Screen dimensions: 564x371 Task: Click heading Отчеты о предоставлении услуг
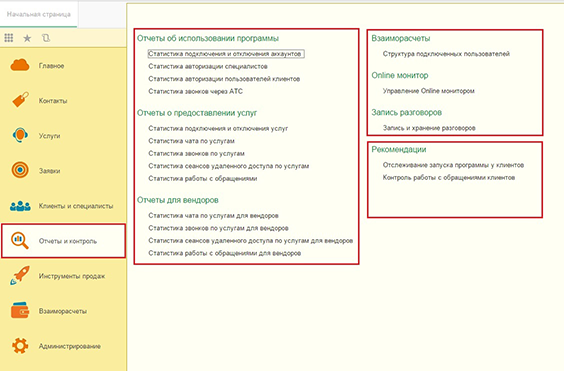click(x=197, y=113)
